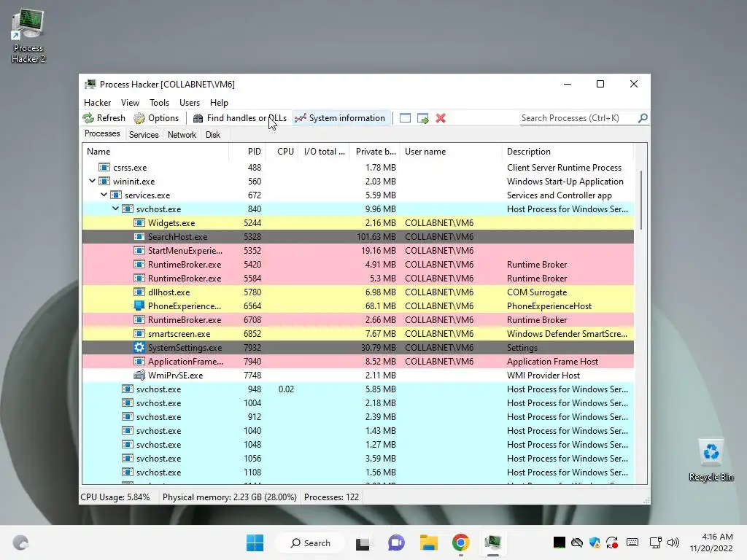Switch to the Services tab
The height and width of the screenshot is (560, 747).
pos(144,135)
